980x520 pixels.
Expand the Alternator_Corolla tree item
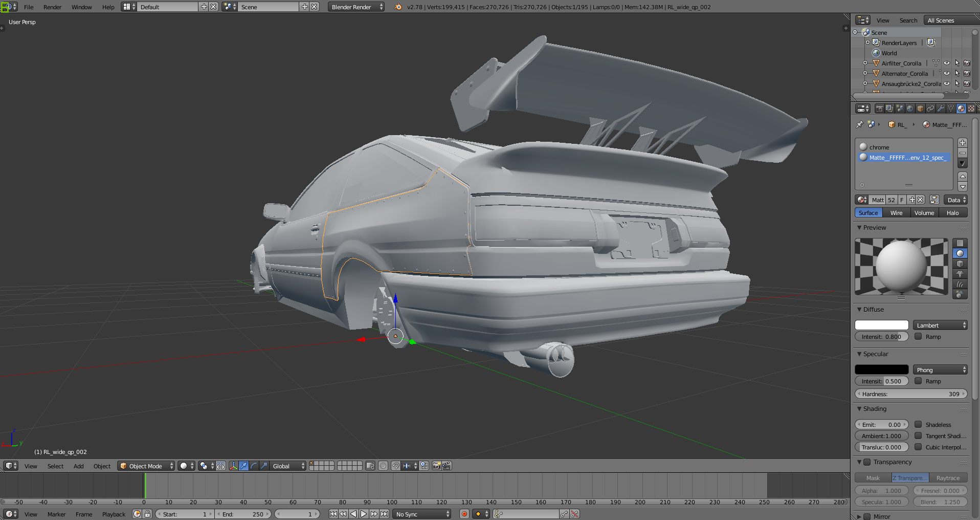[x=865, y=74]
